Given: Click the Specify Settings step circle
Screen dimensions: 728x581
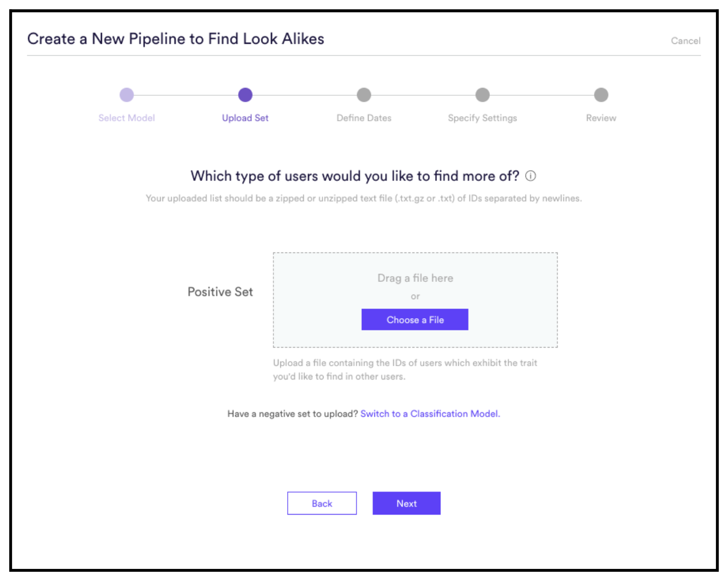Looking at the screenshot, I should [482, 95].
